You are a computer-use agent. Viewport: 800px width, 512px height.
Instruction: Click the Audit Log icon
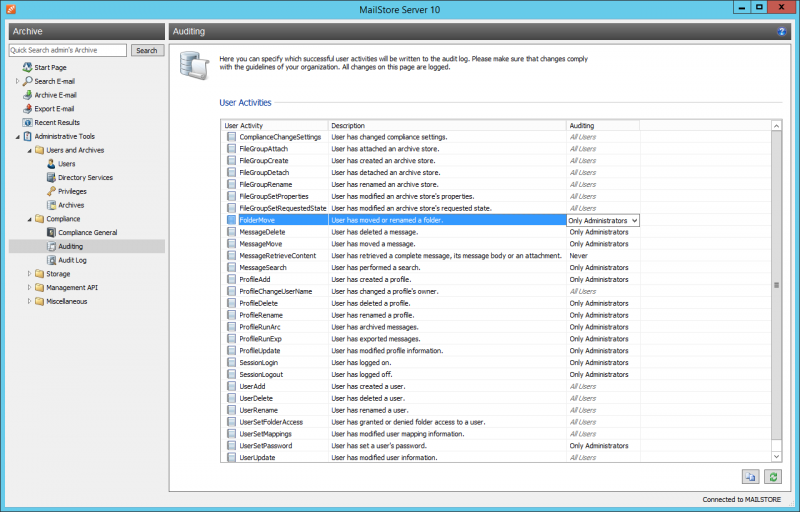(51, 260)
